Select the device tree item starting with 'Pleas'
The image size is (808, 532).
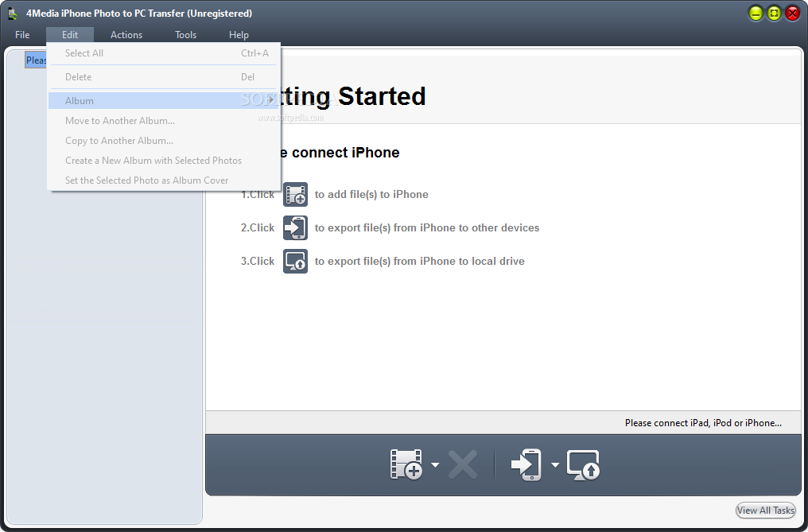point(36,60)
